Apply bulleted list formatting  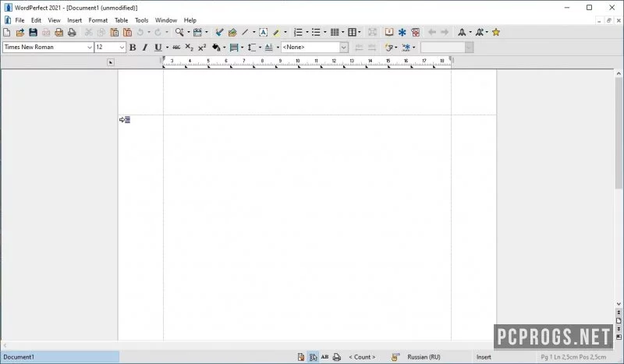(316, 33)
